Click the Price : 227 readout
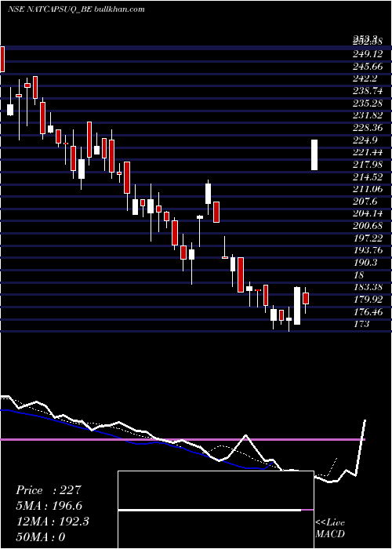 [49, 490]
